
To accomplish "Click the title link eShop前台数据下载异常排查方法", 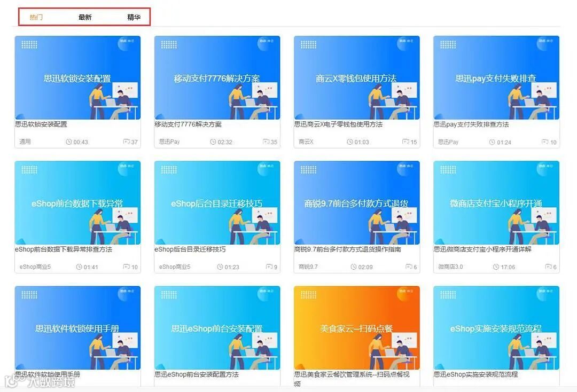I will coord(63,249).
